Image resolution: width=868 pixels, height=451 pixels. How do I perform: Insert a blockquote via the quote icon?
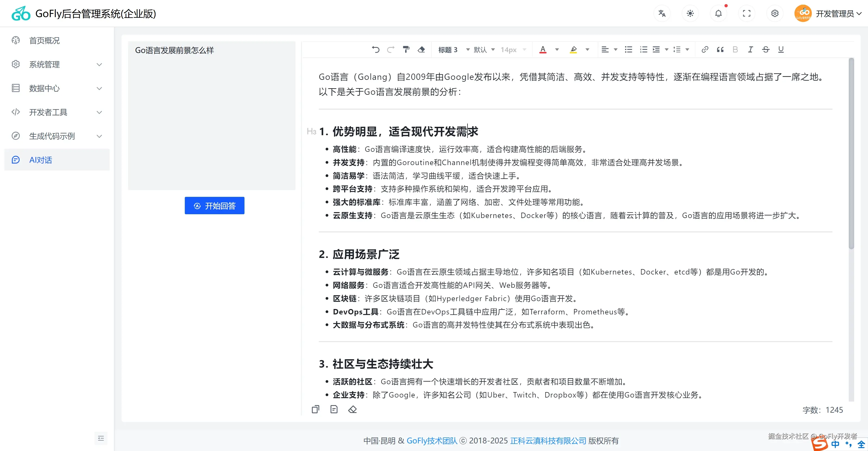click(x=720, y=49)
